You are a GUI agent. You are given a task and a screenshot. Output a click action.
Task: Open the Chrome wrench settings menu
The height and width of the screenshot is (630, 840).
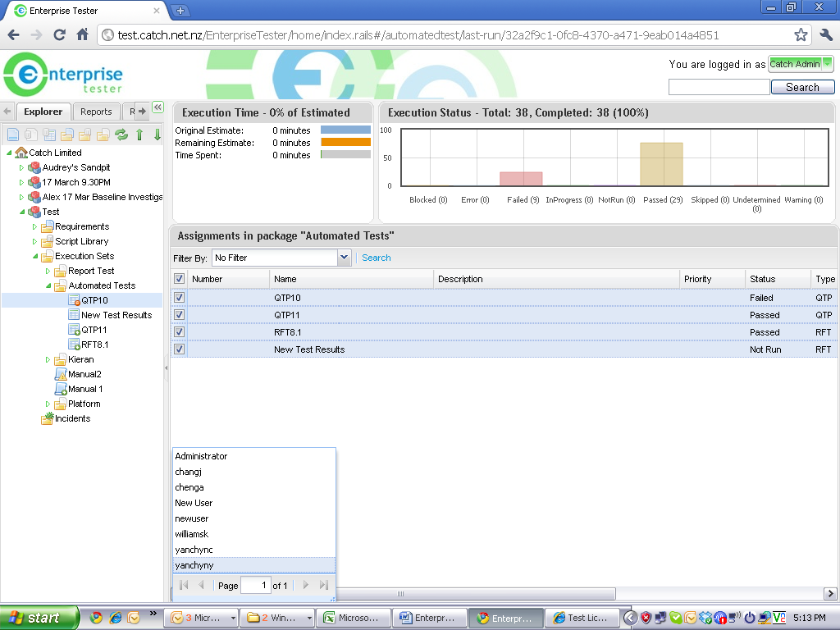click(x=825, y=35)
